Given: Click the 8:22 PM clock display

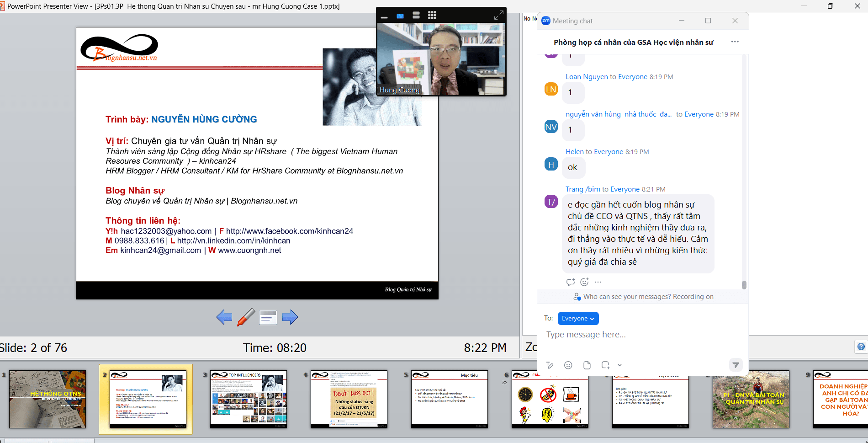Looking at the screenshot, I should click(485, 348).
